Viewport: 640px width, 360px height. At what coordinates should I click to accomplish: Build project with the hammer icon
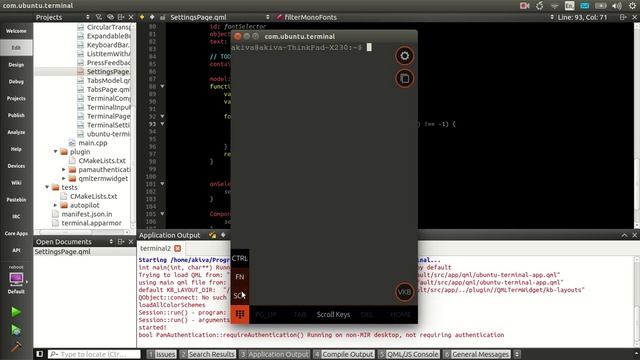(x=16, y=347)
